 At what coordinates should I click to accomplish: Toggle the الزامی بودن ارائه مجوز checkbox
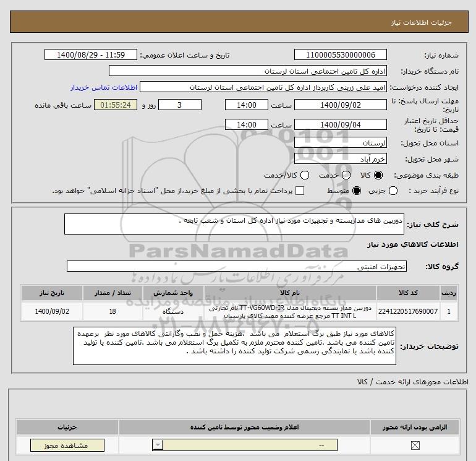[415, 446]
